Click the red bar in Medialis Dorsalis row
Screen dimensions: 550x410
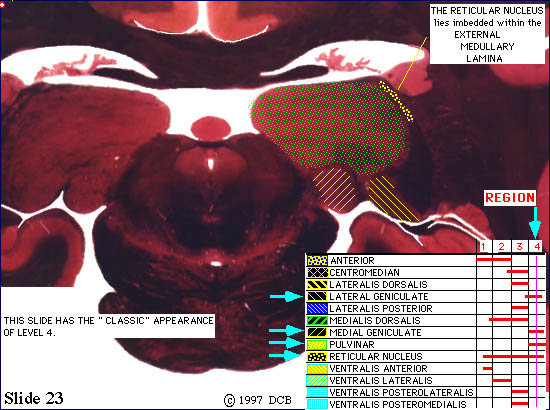[x=508, y=320]
